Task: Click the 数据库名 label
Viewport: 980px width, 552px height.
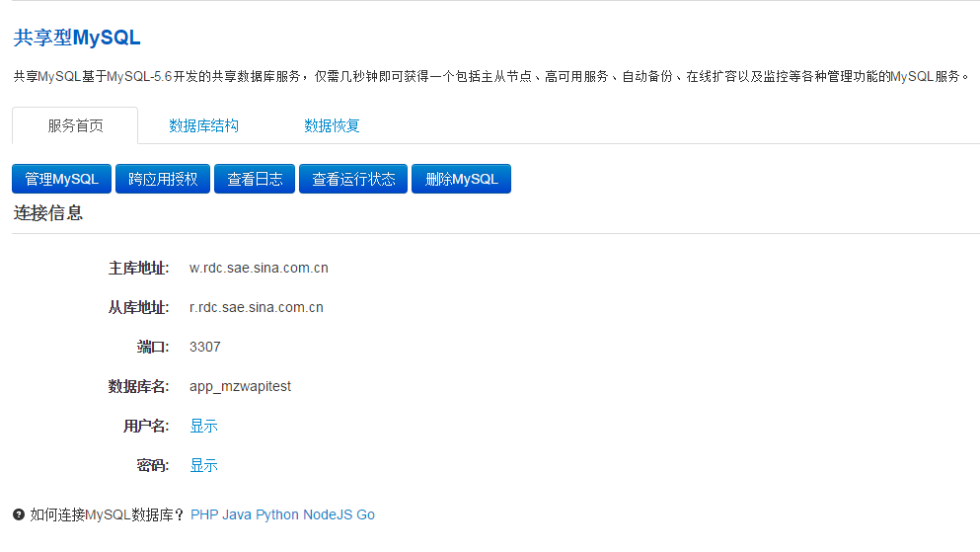Action: point(139,386)
